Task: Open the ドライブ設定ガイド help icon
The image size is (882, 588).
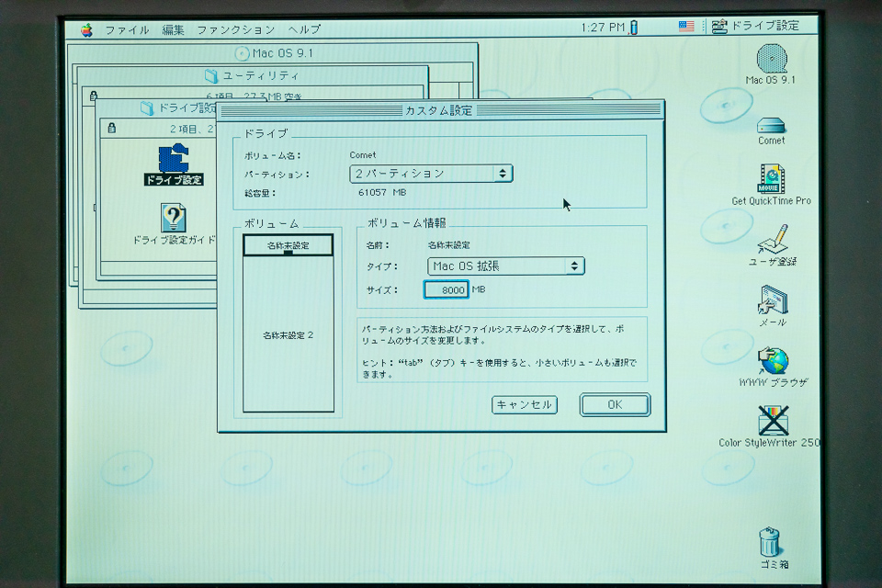Action: pyautogui.click(x=173, y=219)
